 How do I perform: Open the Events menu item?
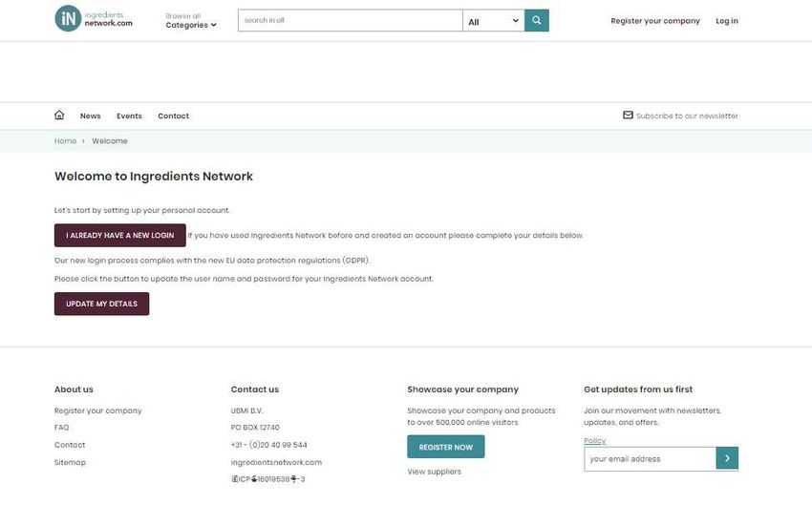tap(129, 116)
